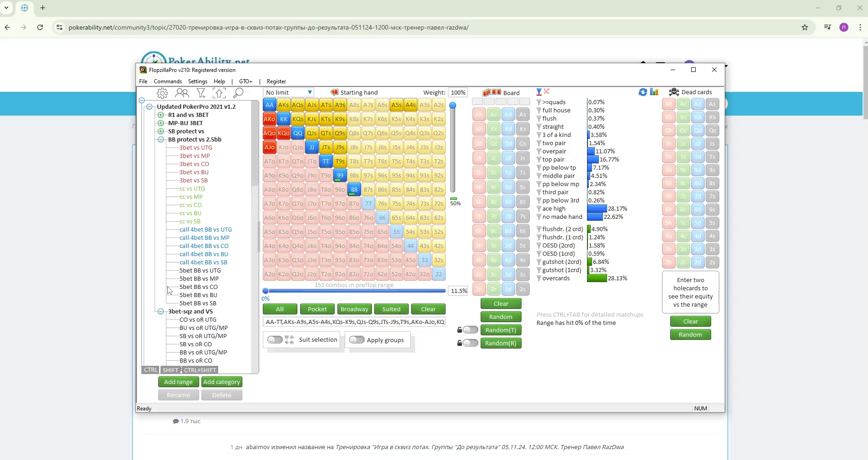868x460 pixels.
Task: Click the red X clear-filters icon
Action: (x=547, y=91)
